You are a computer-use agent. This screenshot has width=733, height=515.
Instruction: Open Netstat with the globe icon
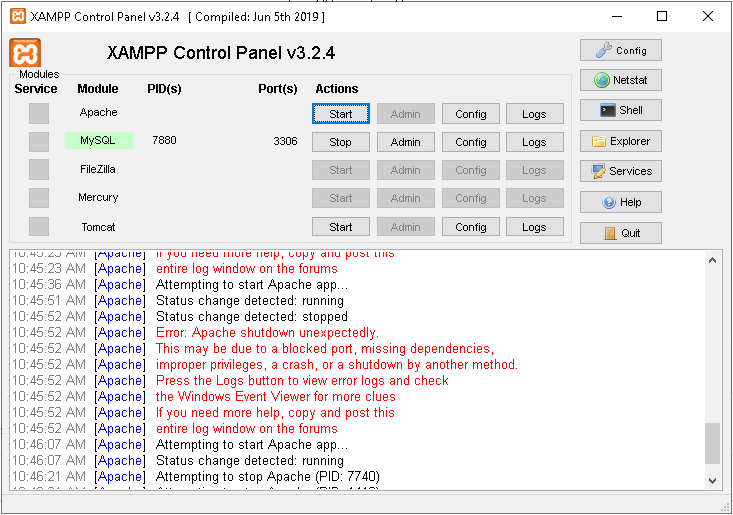tap(621, 80)
